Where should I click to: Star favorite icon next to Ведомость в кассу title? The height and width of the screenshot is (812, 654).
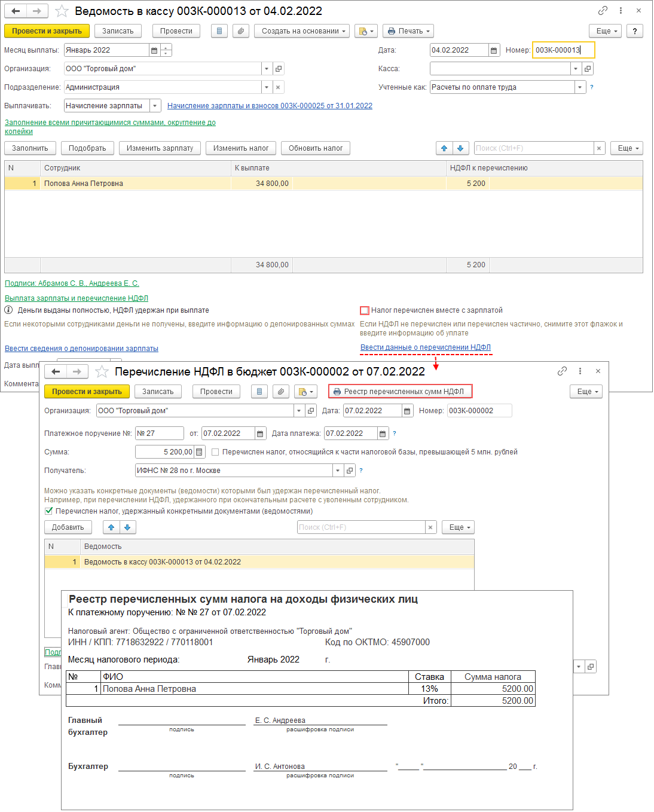62,11
